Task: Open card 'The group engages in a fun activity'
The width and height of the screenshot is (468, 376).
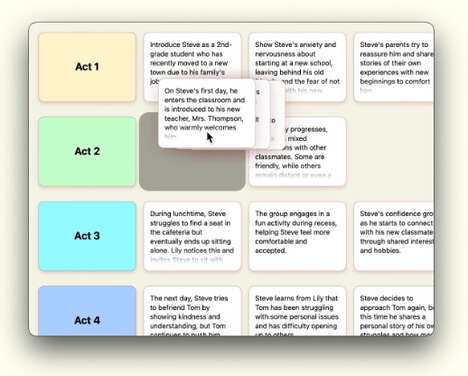Action: [x=298, y=236]
